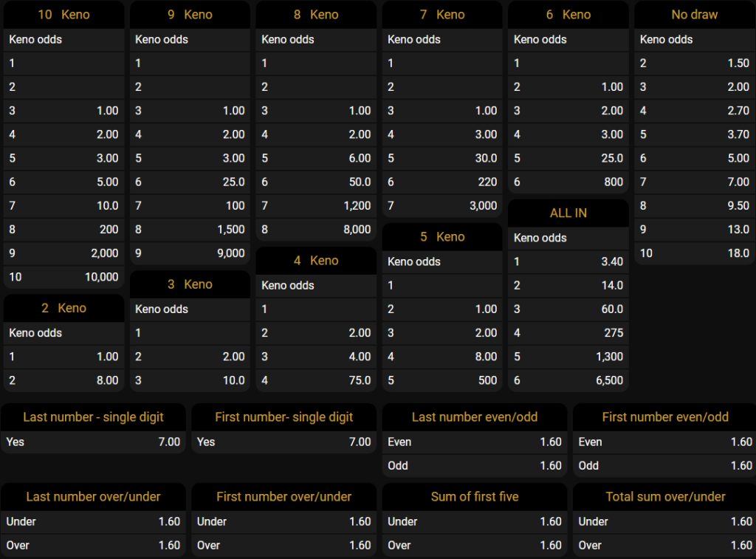The height and width of the screenshot is (559, 756).
Task: Click the 9,000 odds in 9 Keno
Action: coord(230,253)
